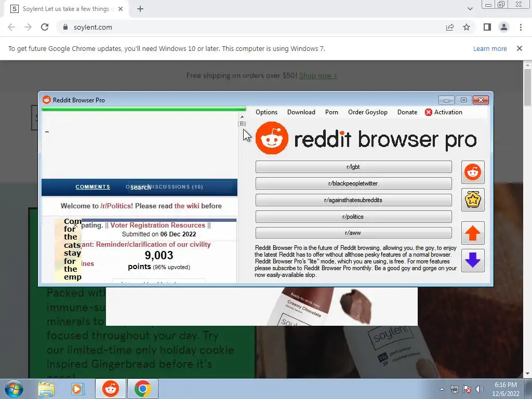The width and height of the screenshot is (532, 399).
Task: Click the blue downvote arrow button
Action: point(473,261)
